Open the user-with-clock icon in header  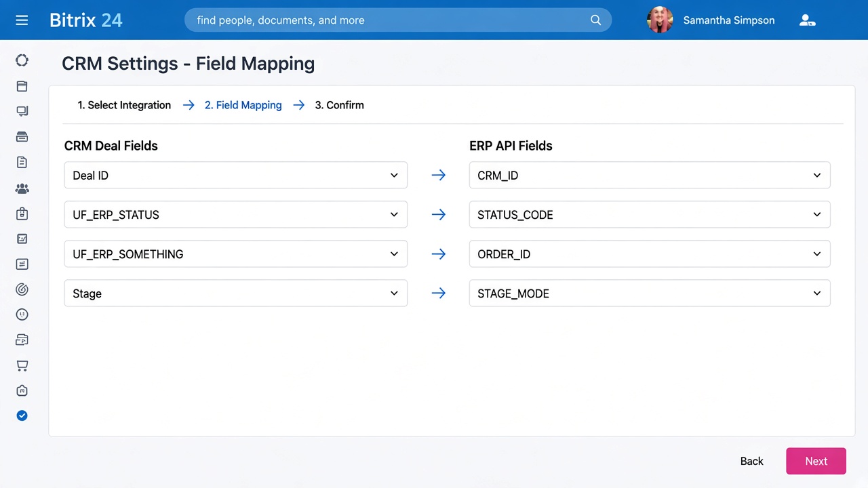pos(807,20)
